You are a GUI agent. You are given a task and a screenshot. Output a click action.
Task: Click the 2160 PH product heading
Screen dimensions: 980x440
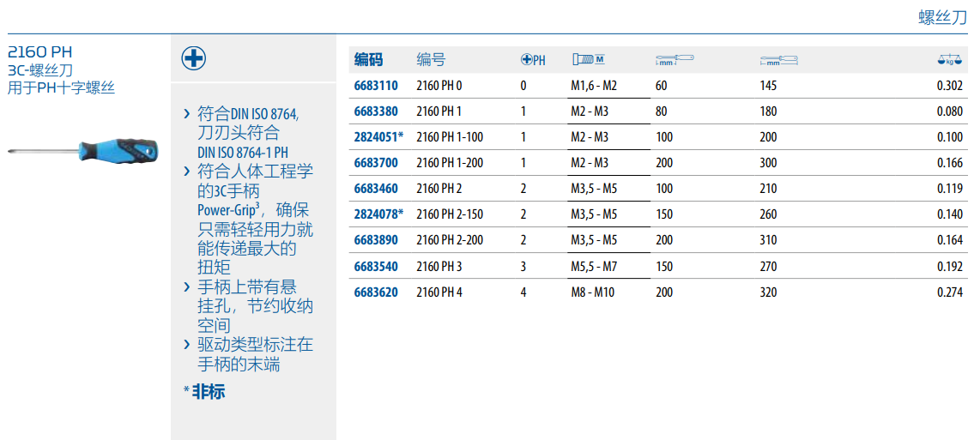40,51
